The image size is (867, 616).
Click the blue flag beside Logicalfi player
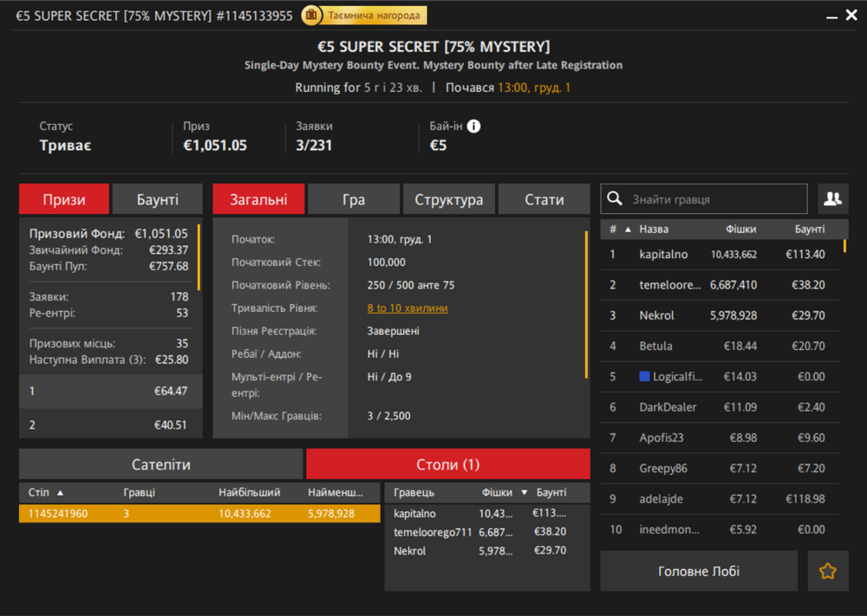[644, 377]
